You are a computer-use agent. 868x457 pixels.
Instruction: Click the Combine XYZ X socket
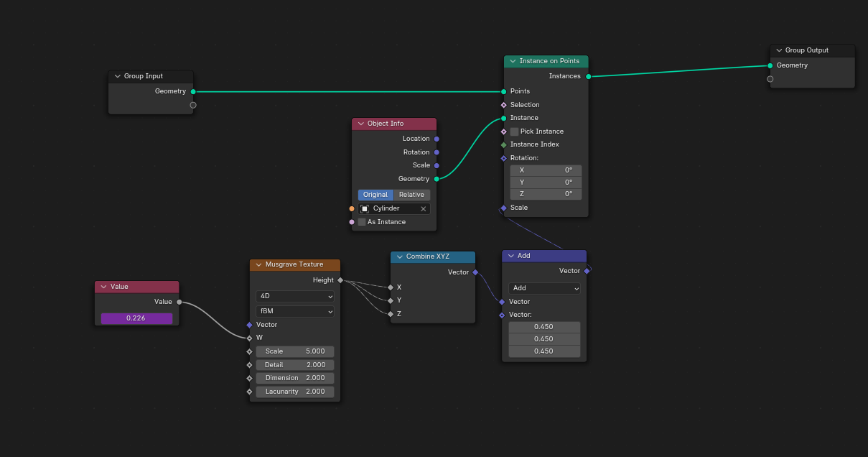(391, 287)
